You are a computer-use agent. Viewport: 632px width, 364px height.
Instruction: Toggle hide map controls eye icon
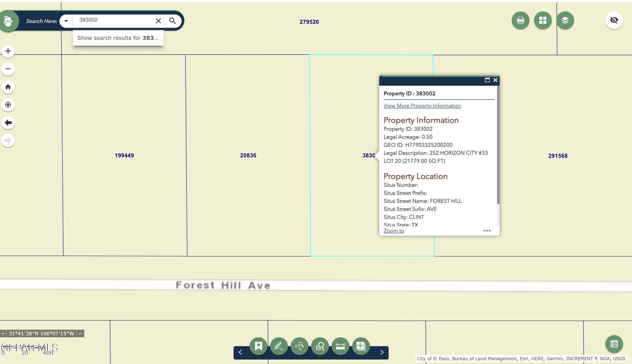click(614, 20)
